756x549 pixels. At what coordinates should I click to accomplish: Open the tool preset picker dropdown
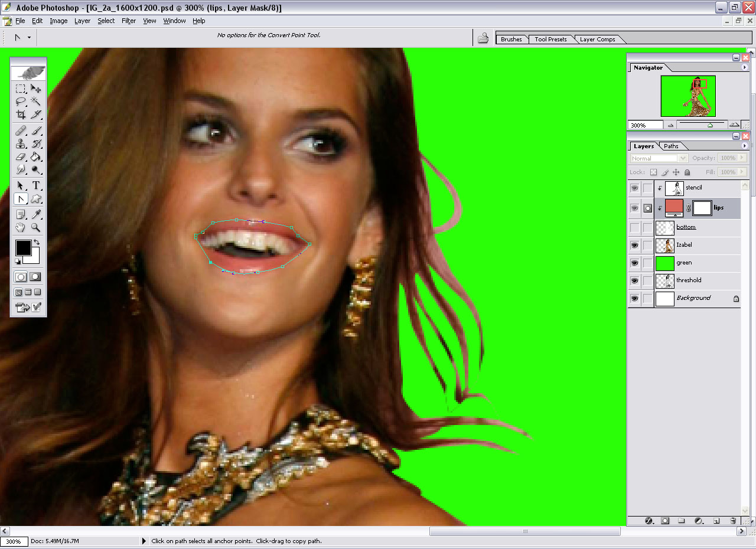tap(22, 37)
